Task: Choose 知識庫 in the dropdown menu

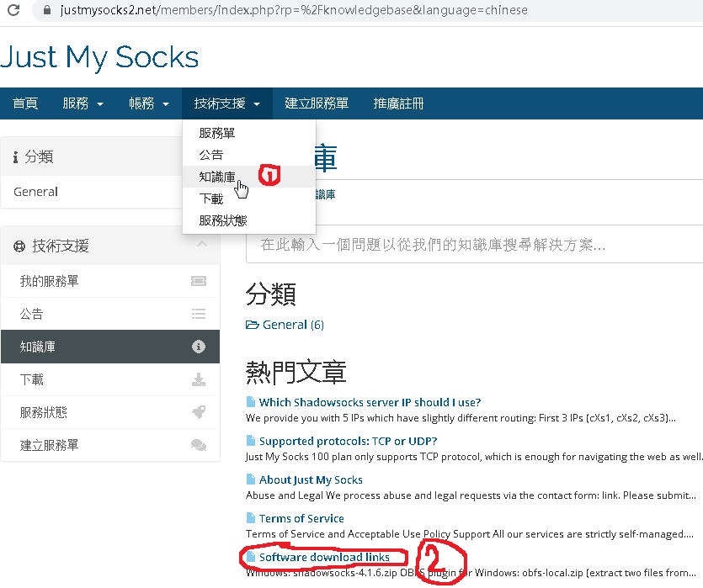Action: (249, 177)
